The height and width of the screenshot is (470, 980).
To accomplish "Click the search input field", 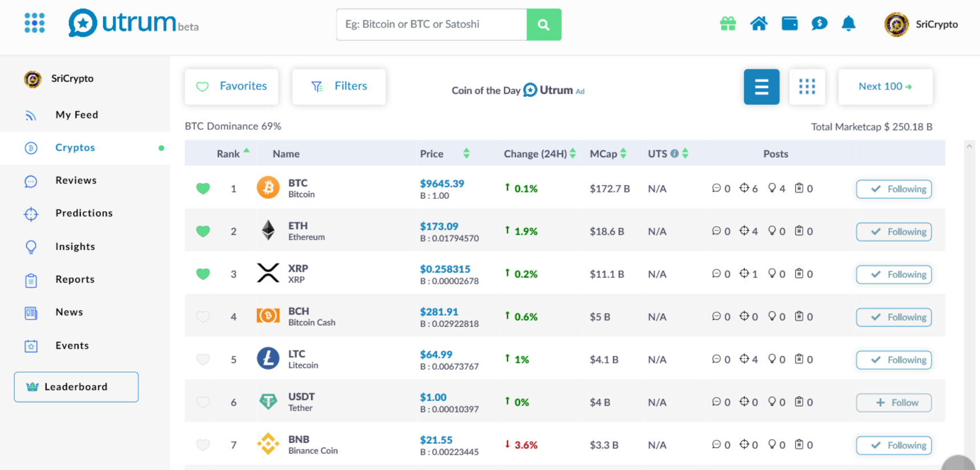I will [431, 24].
